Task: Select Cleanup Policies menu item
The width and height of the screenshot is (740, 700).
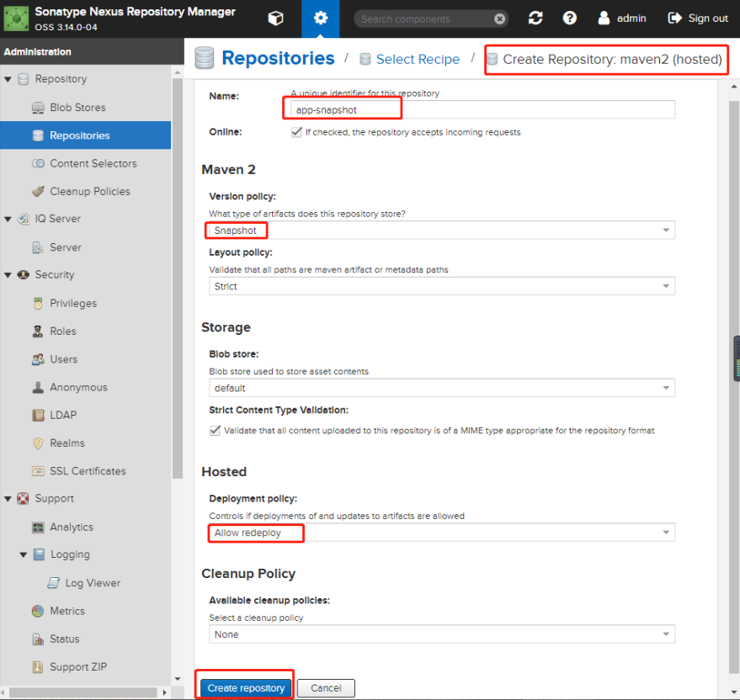Action: pyautogui.click(x=89, y=191)
